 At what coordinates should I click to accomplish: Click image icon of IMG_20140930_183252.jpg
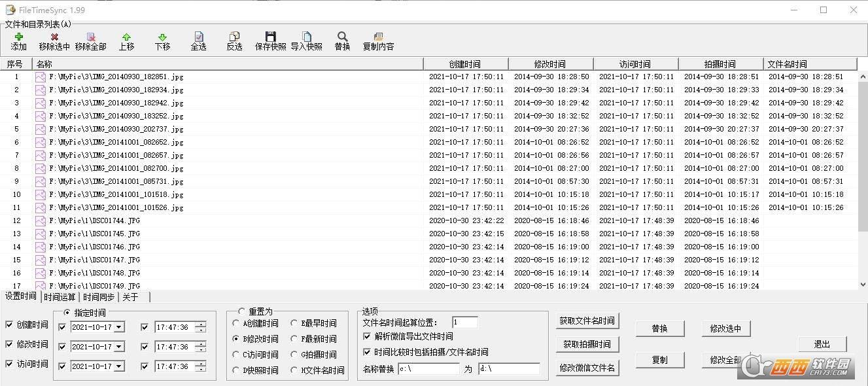click(x=41, y=116)
